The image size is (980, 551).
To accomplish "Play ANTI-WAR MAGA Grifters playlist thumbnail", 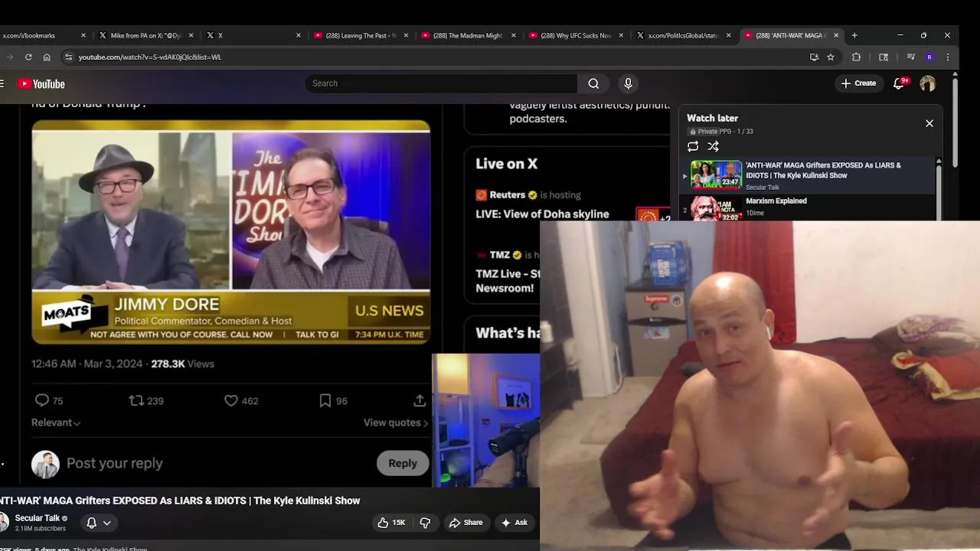I will pyautogui.click(x=716, y=174).
